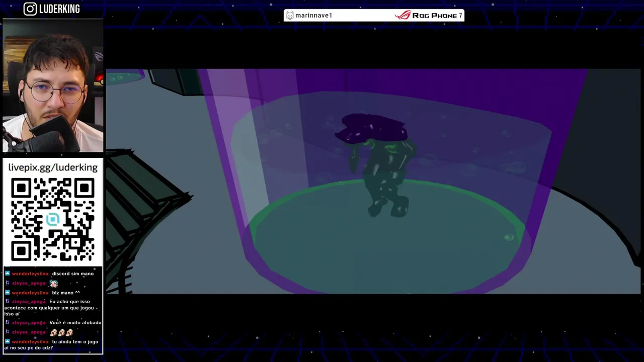Screen dimensions: 644x362
Task: Click the last bearded face emote in chat
Action: click(x=69, y=332)
